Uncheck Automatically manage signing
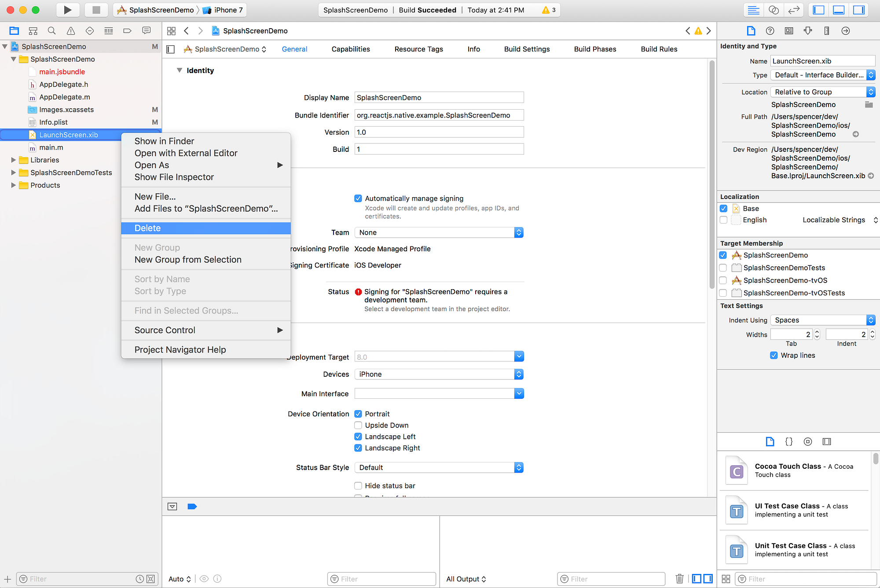Viewport: 880px width, 588px height. (x=358, y=198)
